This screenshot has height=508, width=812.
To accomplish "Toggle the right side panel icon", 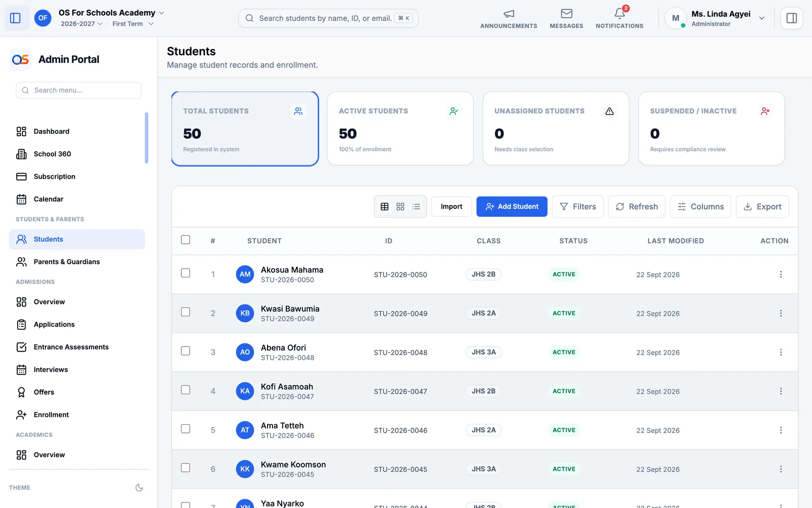I will coord(791,18).
